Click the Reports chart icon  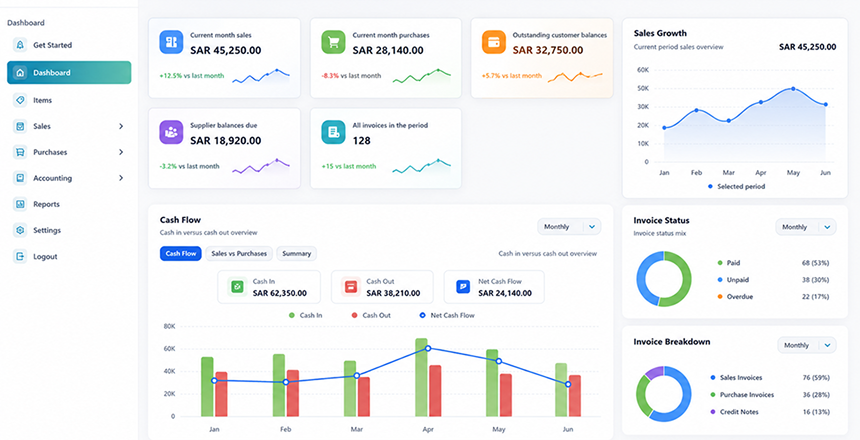20,204
